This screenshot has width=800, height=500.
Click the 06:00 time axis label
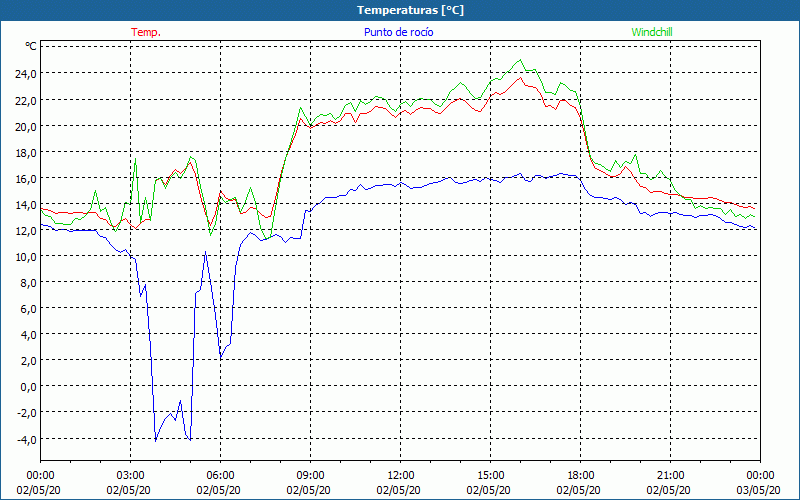pos(220,476)
